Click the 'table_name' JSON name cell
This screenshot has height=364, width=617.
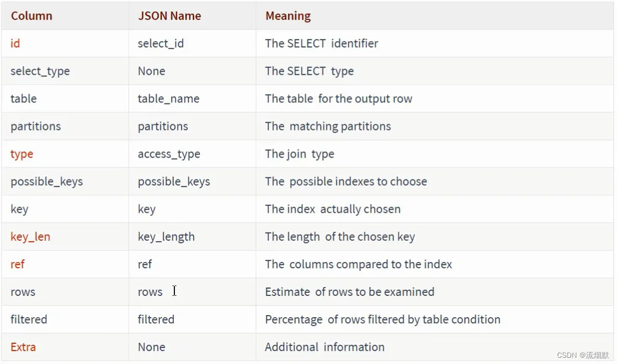[168, 99]
